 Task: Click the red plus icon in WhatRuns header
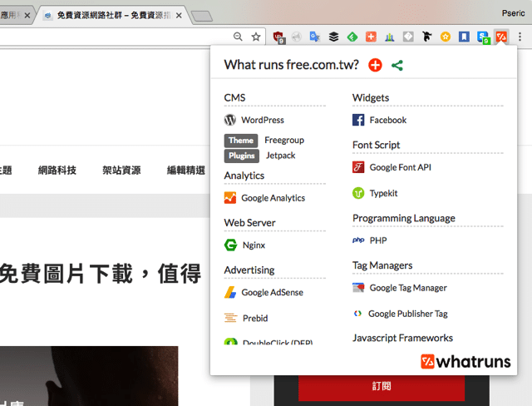376,65
